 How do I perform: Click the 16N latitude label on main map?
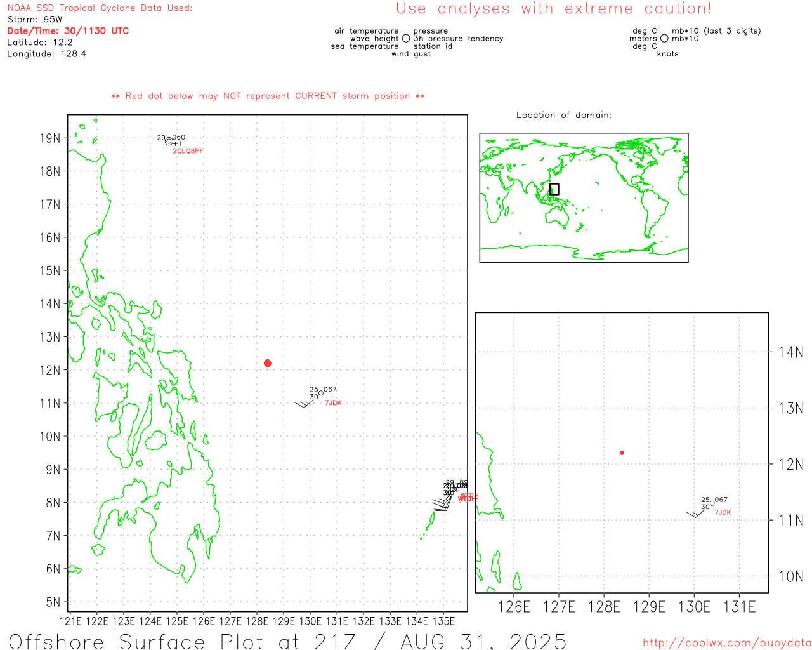pyautogui.click(x=50, y=238)
